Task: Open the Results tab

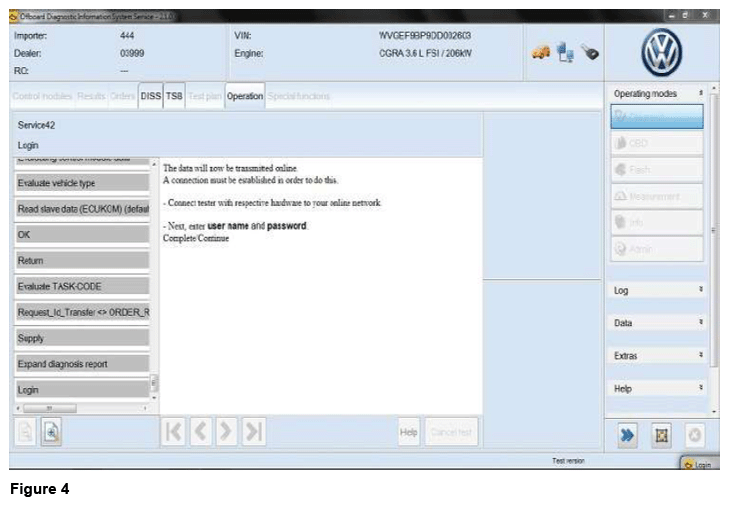Action: (x=91, y=96)
